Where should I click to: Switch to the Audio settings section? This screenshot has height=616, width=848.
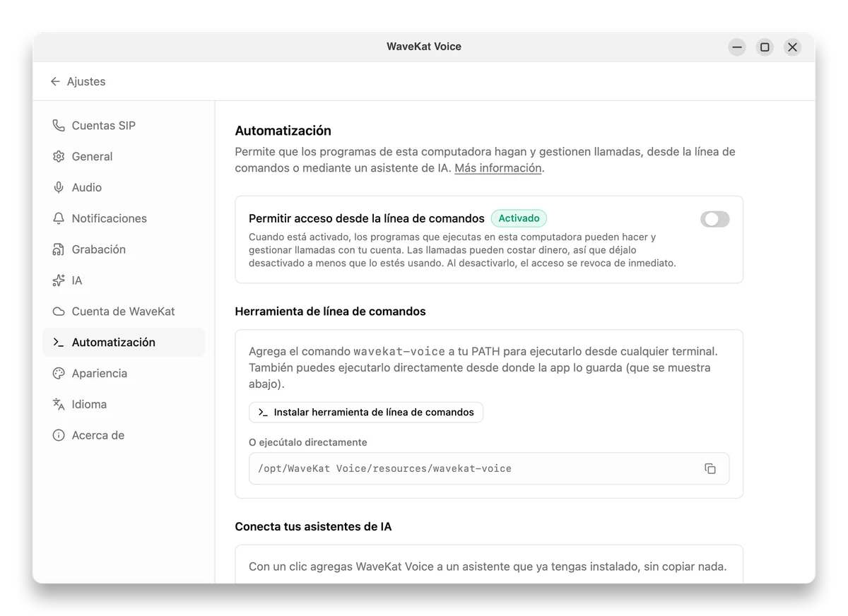coord(124,188)
